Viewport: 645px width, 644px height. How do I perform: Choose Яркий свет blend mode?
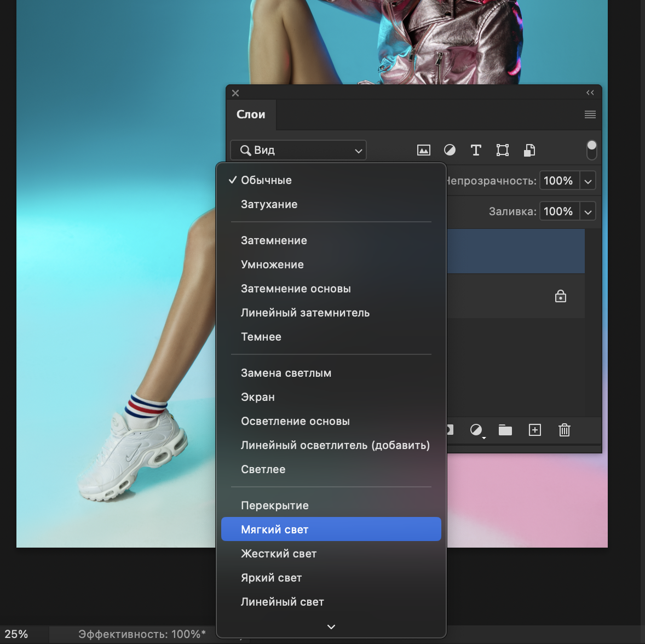point(331,578)
